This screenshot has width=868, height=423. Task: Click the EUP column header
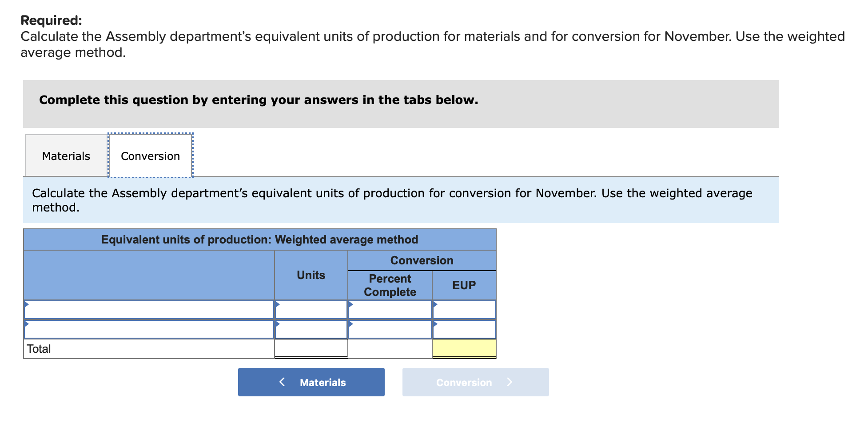coord(464,285)
